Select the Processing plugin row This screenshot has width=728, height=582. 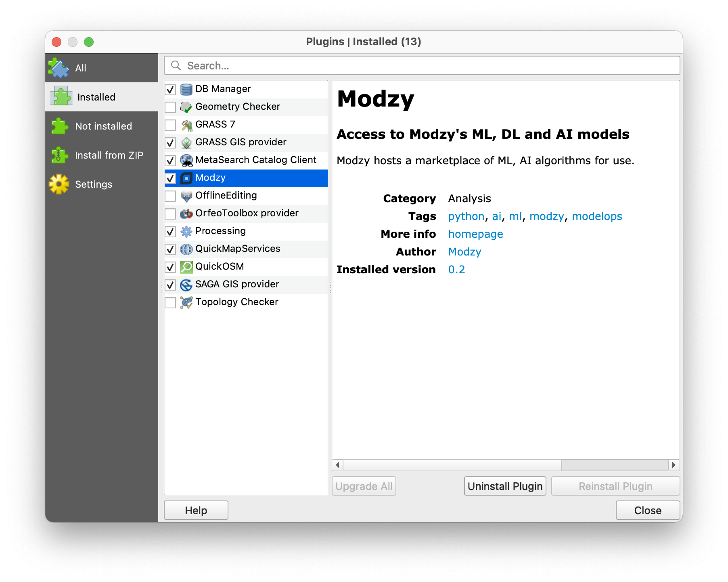coord(246,231)
